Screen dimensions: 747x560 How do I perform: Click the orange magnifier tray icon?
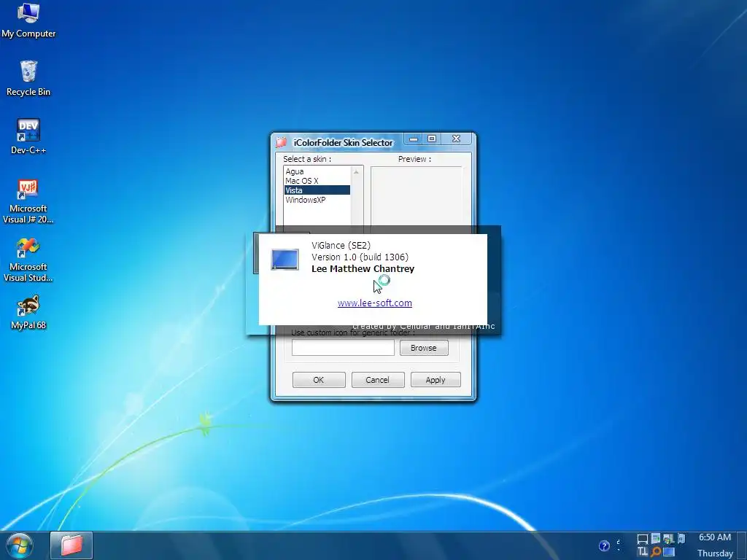coord(656,552)
